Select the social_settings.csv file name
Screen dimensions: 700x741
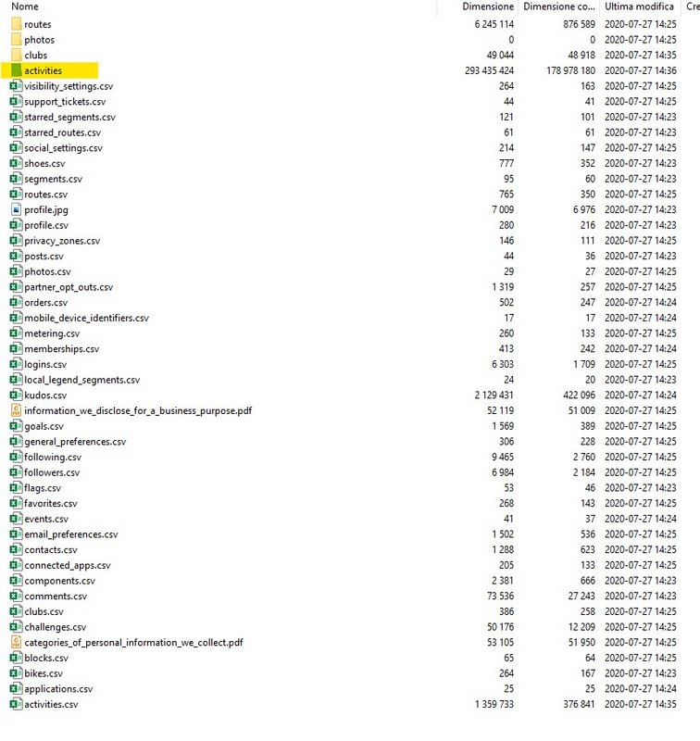(63, 148)
